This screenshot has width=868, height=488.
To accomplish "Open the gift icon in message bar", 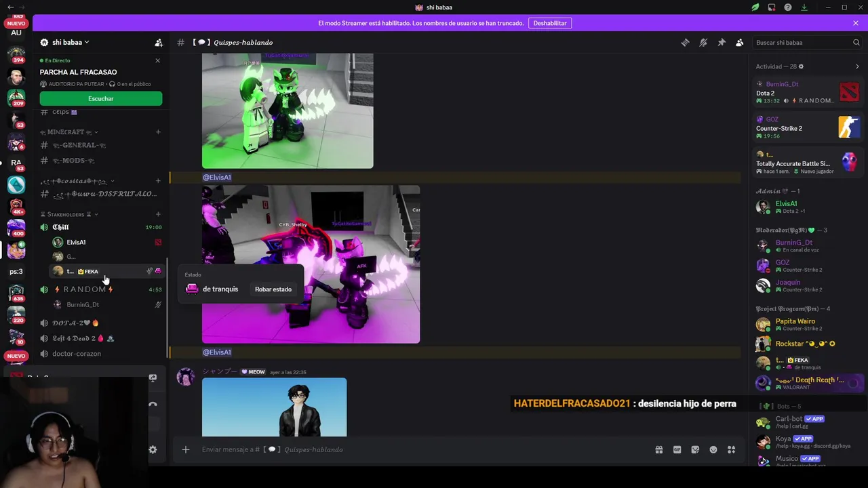I will coord(658,449).
